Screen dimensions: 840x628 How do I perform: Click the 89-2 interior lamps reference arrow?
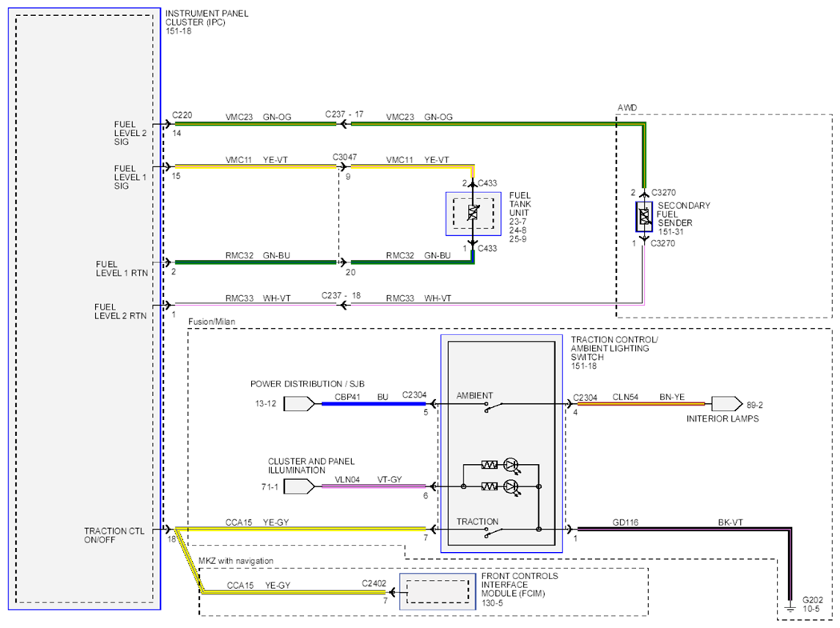pos(726,403)
